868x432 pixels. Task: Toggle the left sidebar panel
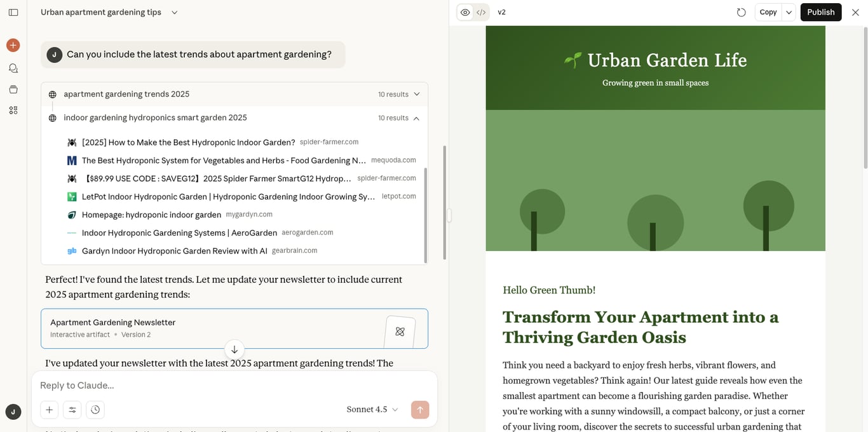13,12
